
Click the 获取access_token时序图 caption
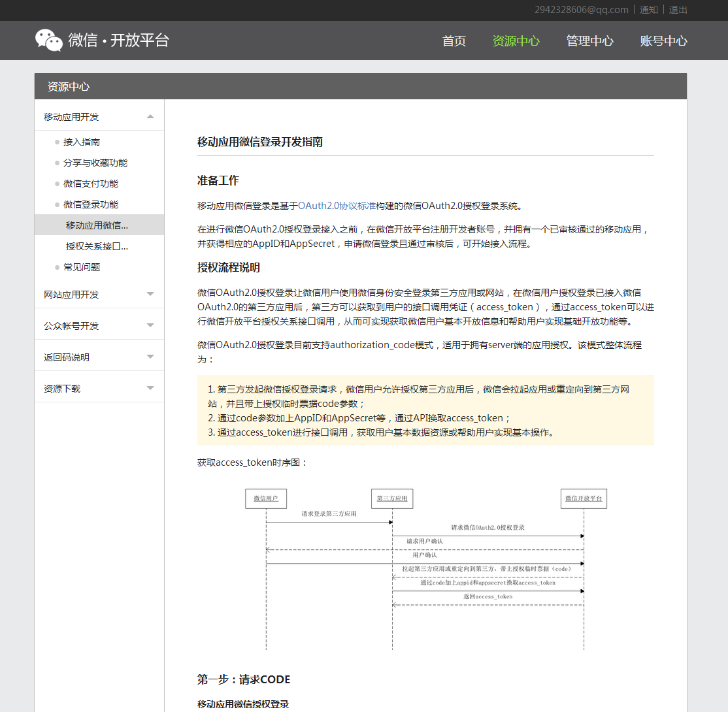point(252,462)
